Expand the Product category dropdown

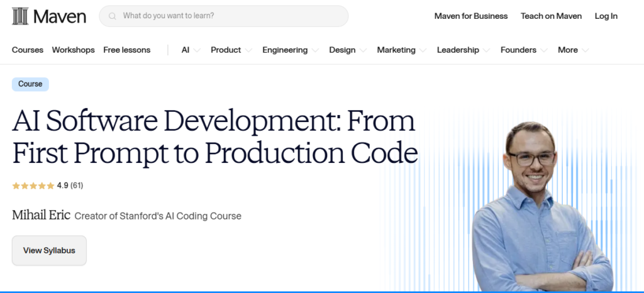pyautogui.click(x=231, y=50)
